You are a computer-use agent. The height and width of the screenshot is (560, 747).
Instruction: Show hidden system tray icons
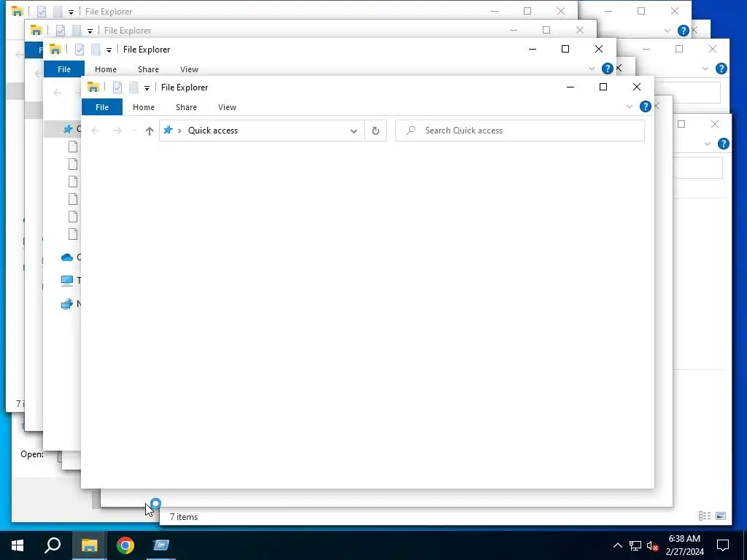click(x=617, y=545)
